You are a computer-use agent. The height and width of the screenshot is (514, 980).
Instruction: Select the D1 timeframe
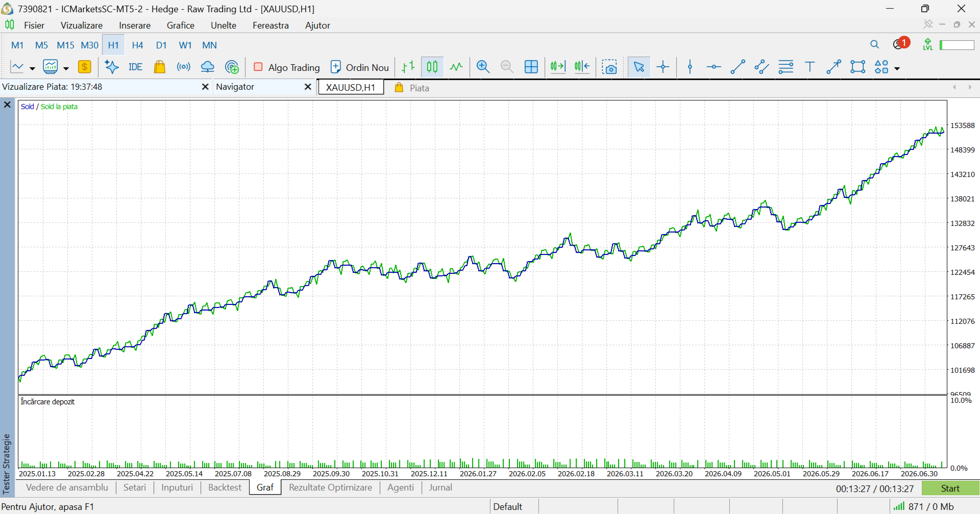tap(161, 45)
